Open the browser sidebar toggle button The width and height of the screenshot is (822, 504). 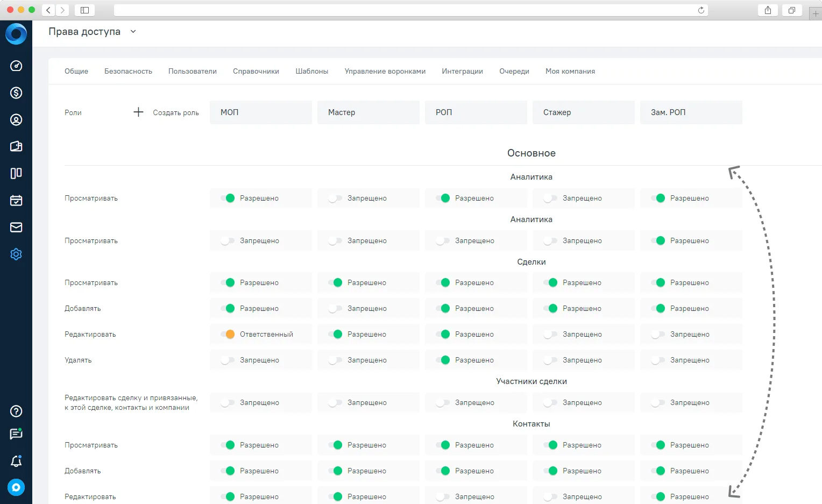click(x=84, y=10)
